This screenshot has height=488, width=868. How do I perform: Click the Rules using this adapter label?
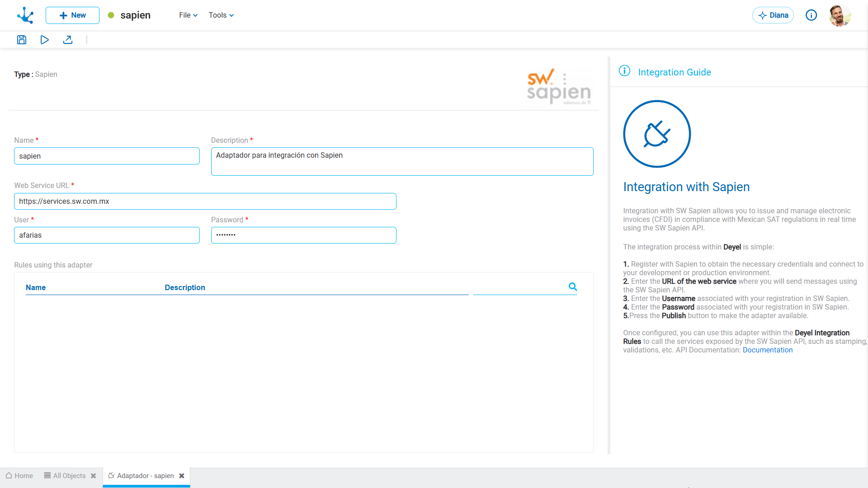point(53,265)
